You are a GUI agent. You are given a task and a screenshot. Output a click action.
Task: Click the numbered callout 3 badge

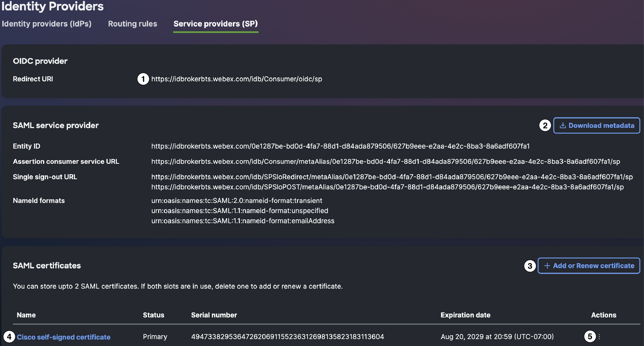click(x=530, y=266)
